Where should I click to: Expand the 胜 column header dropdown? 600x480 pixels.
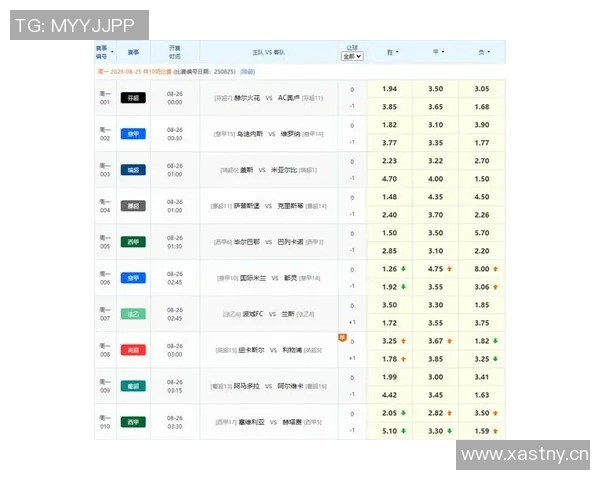point(391,52)
